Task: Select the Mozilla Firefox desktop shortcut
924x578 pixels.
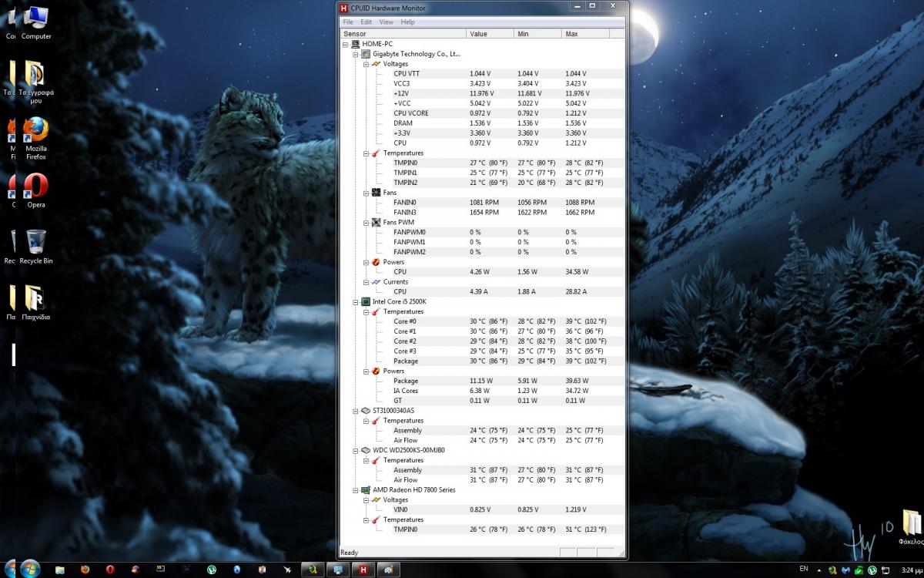Action: (36, 139)
